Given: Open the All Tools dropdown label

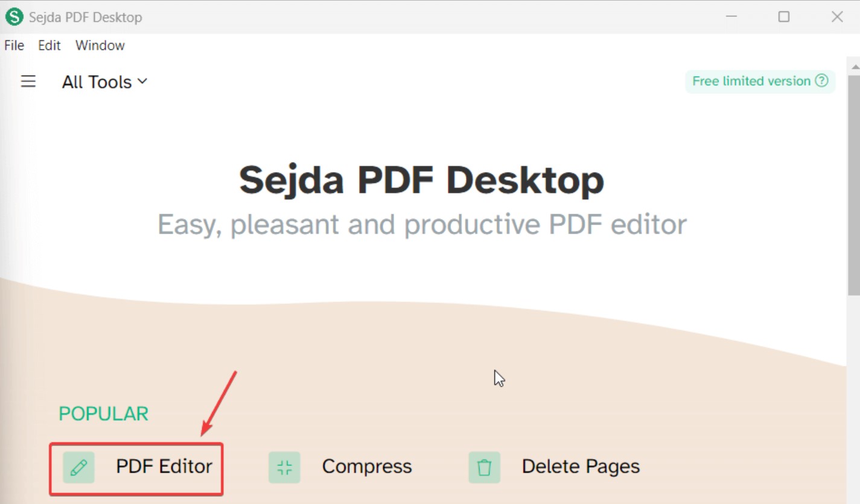Looking at the screenshot, I should click(x=97, y=82).
